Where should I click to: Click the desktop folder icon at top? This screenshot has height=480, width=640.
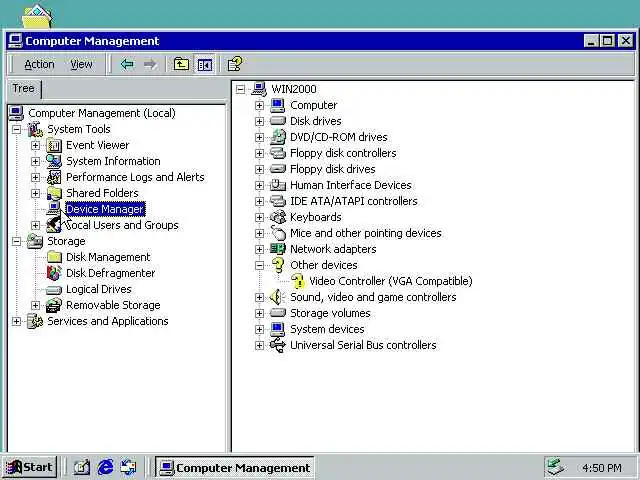(37, 16)
